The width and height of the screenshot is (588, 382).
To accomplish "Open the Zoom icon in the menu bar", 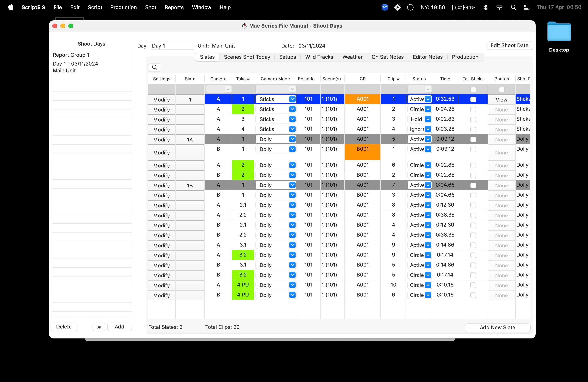I will tap(385, 7).
